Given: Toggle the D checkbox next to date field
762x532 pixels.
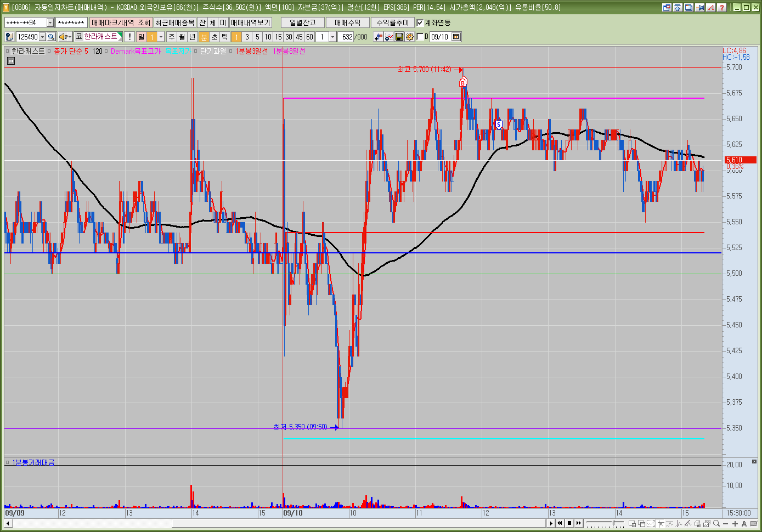Looking at the screenshot, I should pyautogui.click(x=420, y=37).
